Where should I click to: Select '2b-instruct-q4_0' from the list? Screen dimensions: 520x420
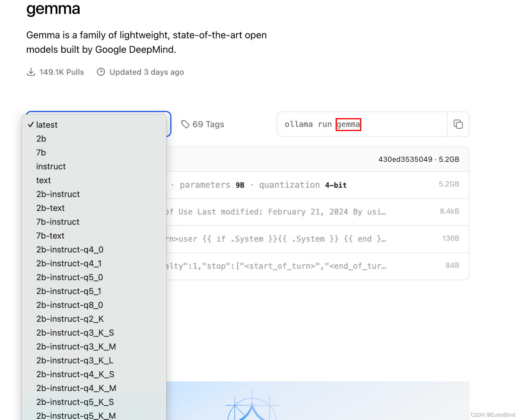point(94,249)
